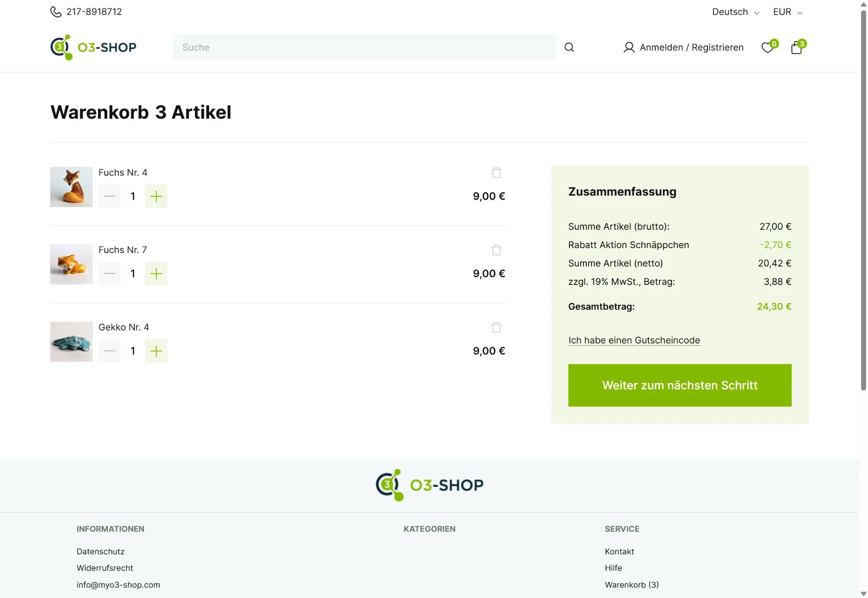Open the wishlist heart icon
The height and width of the screenshot is (598, 868).
767,47
